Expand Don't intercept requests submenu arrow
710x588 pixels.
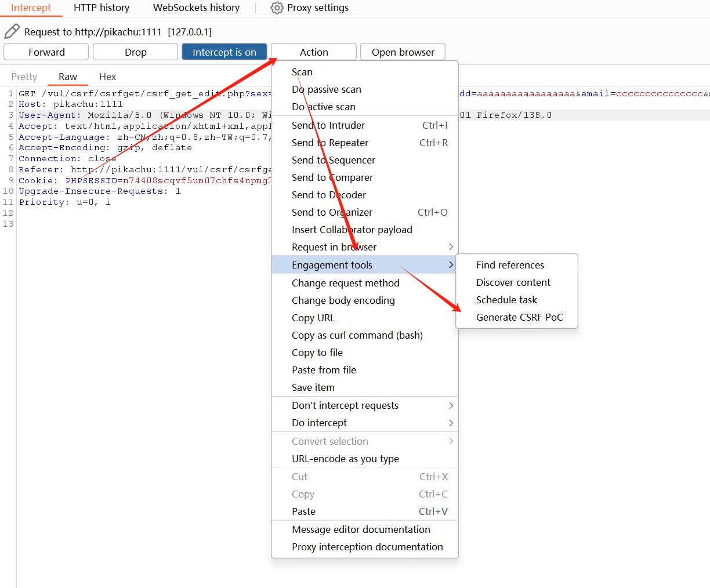pos(451,405)
